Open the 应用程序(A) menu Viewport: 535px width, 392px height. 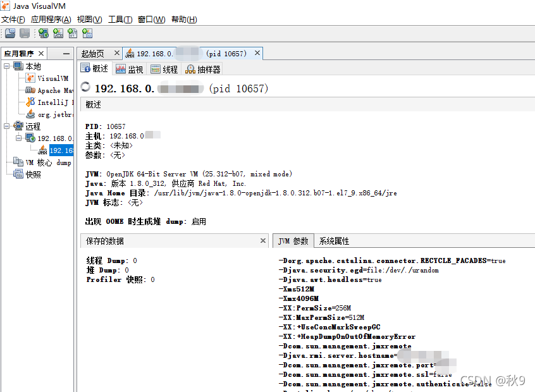pos(51,20)
